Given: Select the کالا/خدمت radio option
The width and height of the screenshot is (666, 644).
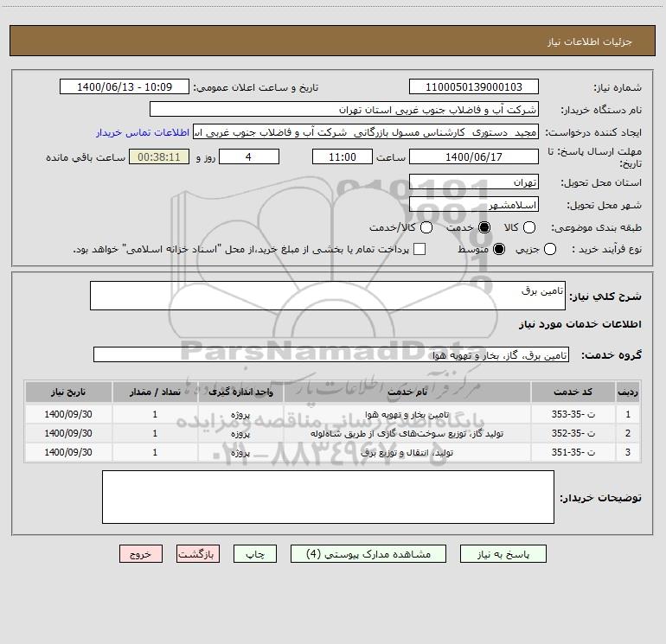Looking at the screenshot, I should click(x=426, y=227).
